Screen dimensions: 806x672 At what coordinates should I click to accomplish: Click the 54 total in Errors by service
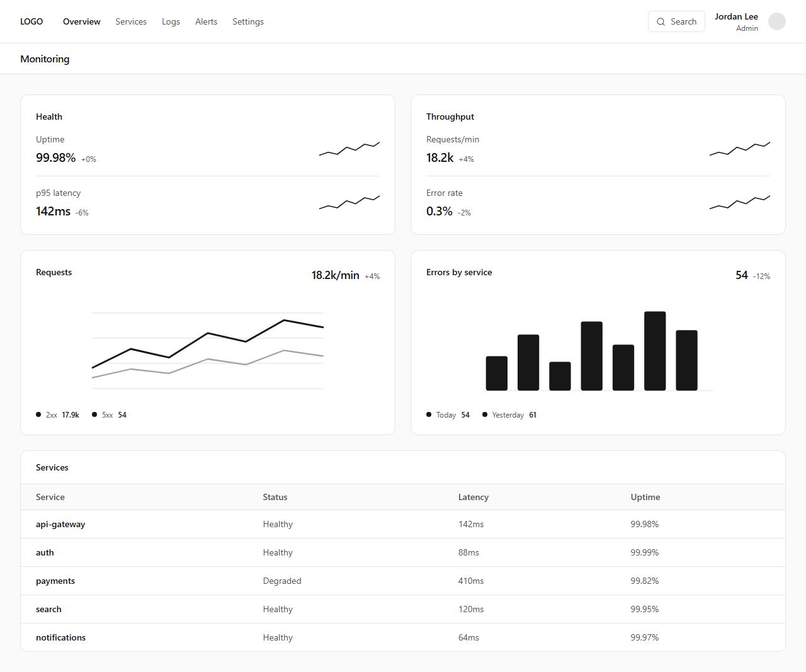click(x=742, y=275)
